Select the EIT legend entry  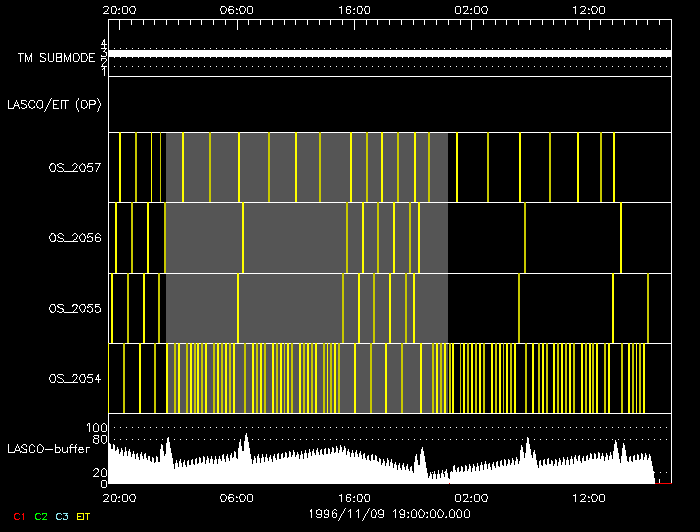point(84,516)
